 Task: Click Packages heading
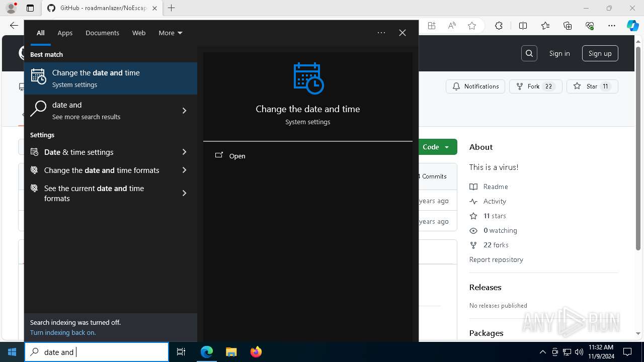click(486, 333)
